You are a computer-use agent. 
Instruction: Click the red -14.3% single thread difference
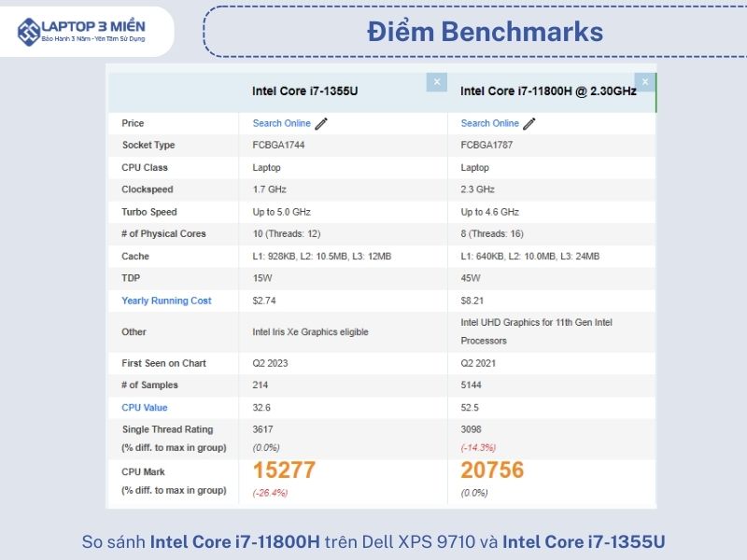478,447
